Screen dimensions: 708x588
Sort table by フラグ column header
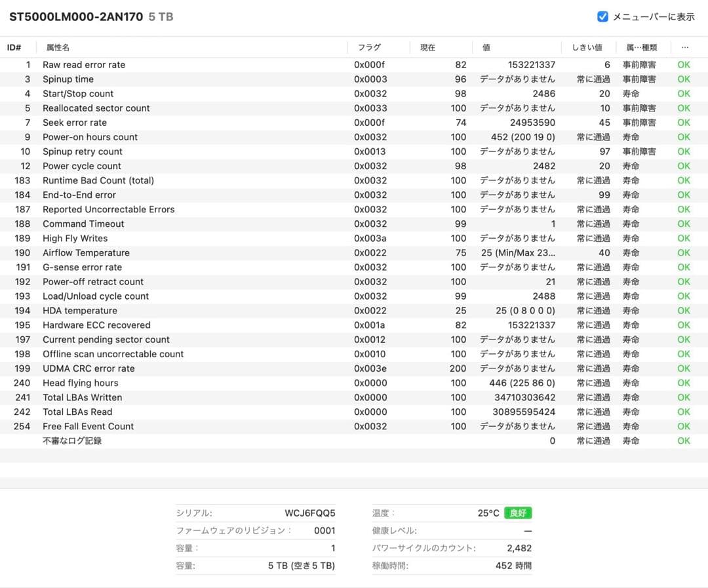pos(369,47)
